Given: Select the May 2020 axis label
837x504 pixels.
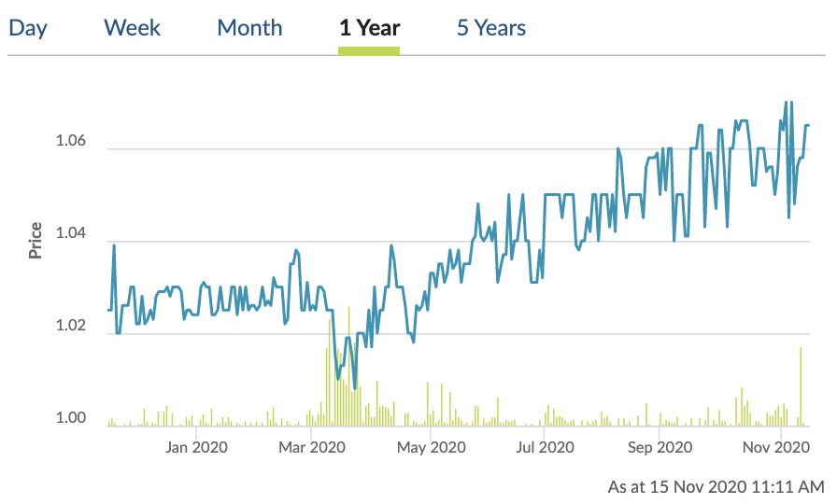Looking at the screenshot, I should click(x=429, y=448).
